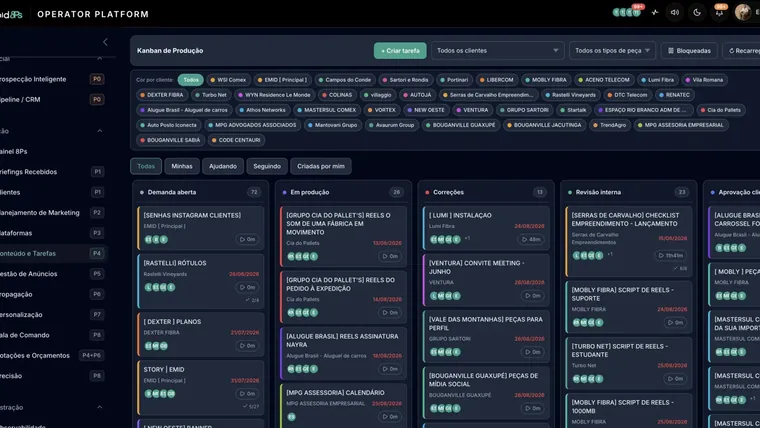This screenshot has height=428, width=760.
Task: Start timer on MPG ASSESSORIA CALENDÁRIO card
Action: click(390, 416)
